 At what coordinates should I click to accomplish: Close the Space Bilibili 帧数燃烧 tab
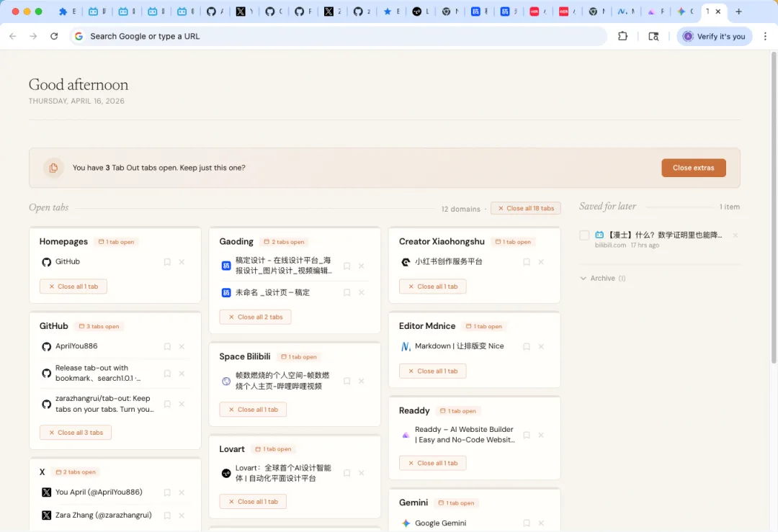tap(361, 381)
